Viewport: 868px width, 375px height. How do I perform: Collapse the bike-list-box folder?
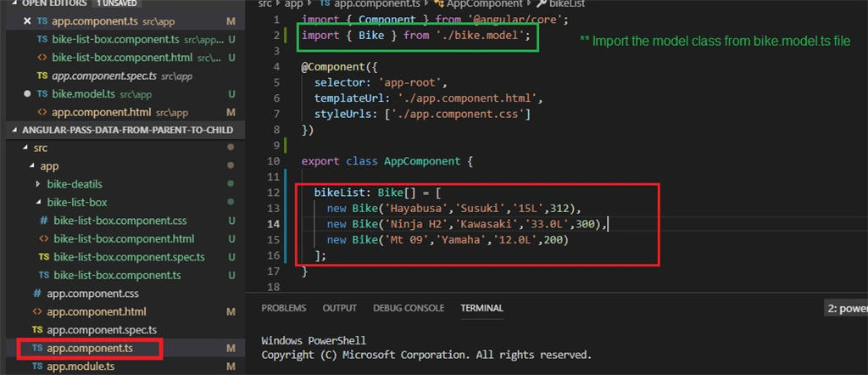(77, 202)
